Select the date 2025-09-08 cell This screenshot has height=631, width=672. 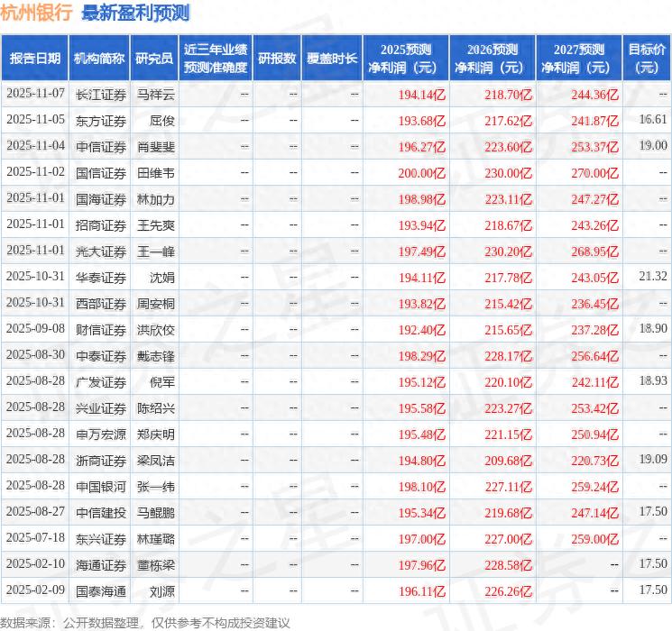click(x=35, y=328)
